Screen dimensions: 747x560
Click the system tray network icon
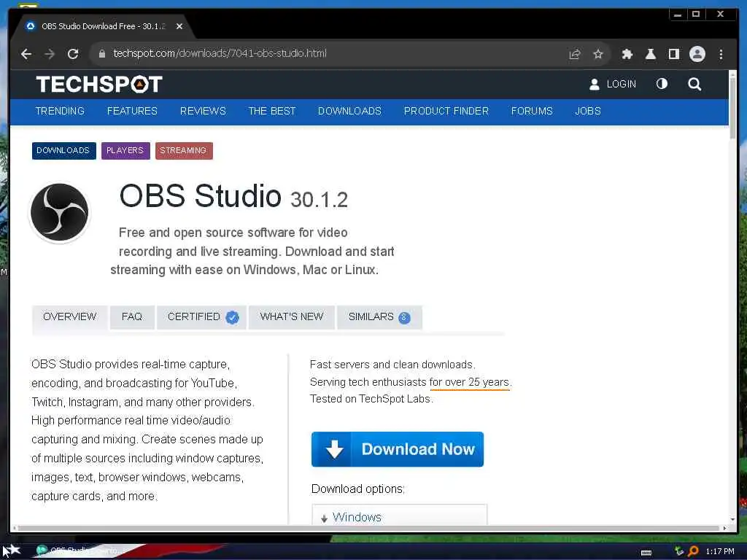(x=679, y=551)
